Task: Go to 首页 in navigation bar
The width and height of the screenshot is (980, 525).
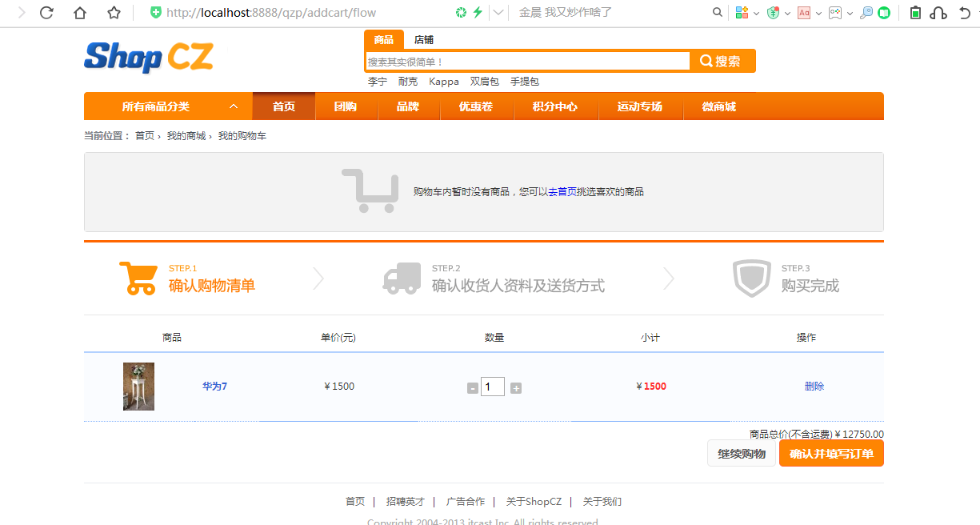Action: point(284,106)
